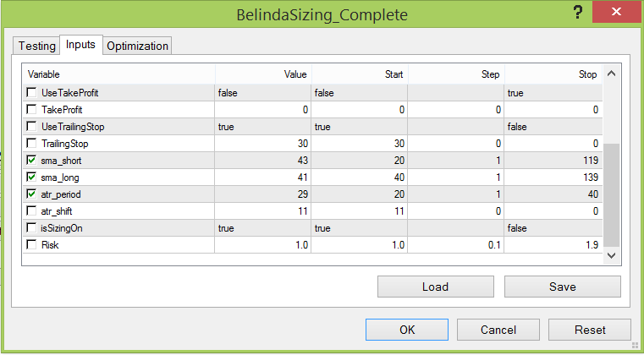The image size is (644, 355).
Task: Click the vertical scrollbar thumb
Action: (611, 195)
